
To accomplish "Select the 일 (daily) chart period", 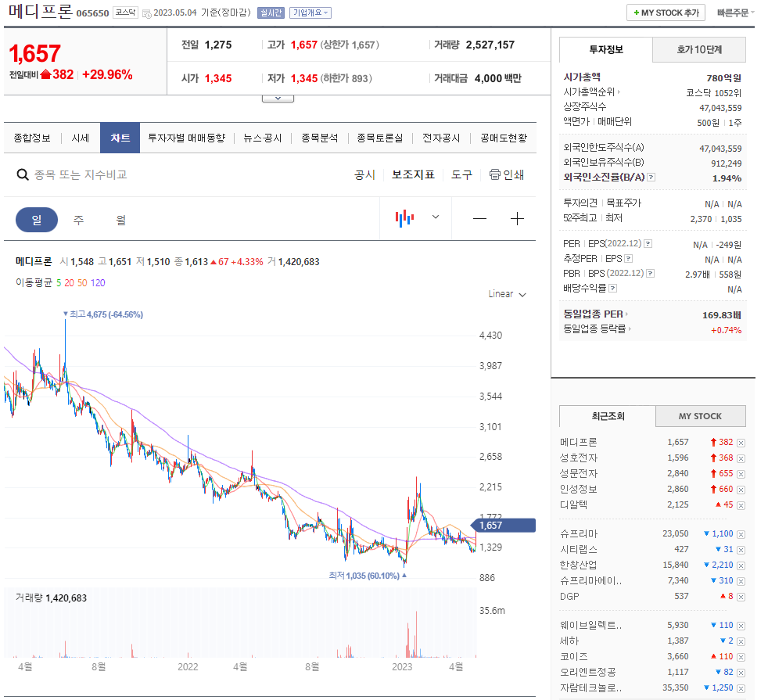I will click(37, 220).
